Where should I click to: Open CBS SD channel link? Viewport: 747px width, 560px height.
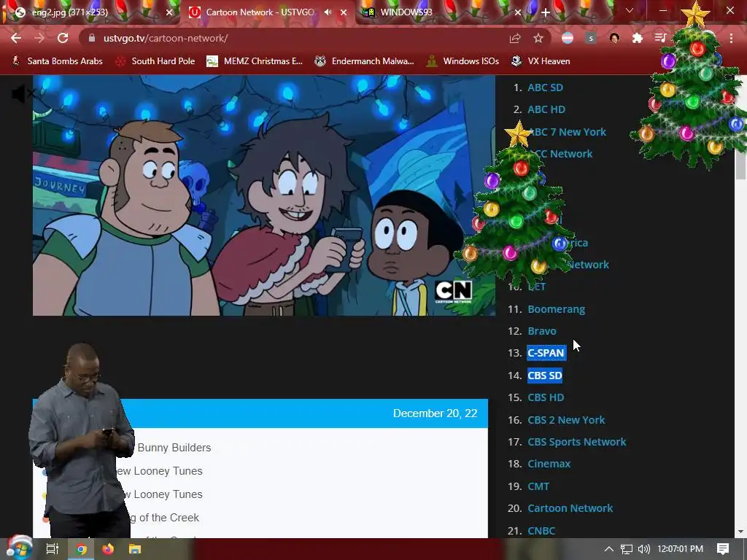pyautogui.click(x=544, y=376)
